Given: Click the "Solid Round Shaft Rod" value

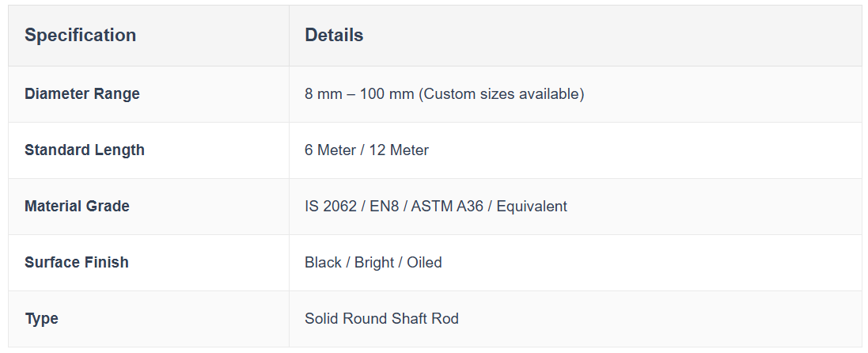Looking at the screenshot, I should [x=381, y=319].
